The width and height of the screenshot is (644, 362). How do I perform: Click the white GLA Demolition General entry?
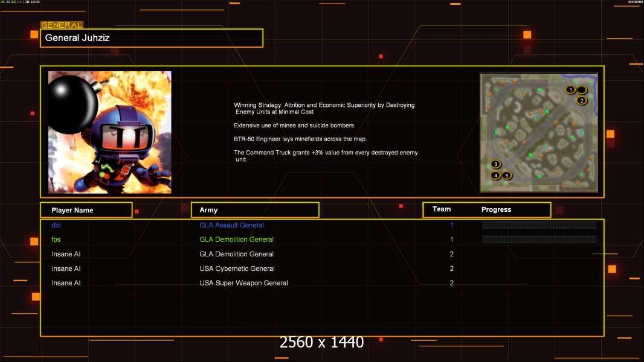click(x=237, y=254)
